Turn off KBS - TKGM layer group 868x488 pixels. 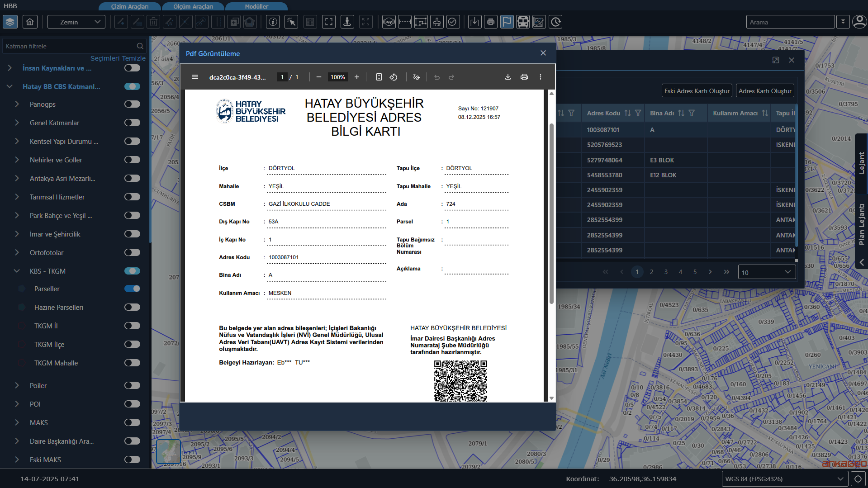(x=132, y=271)
